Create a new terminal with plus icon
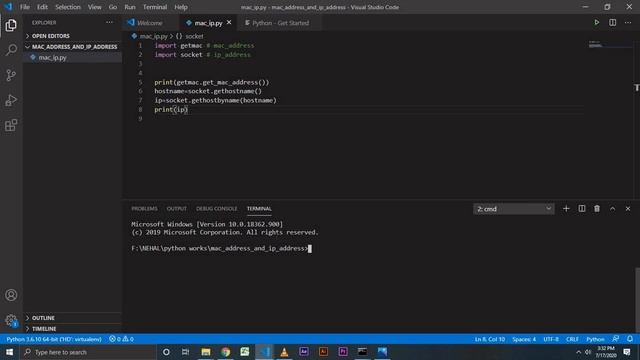This screenshot has height=360, width=640. point(566,209)
